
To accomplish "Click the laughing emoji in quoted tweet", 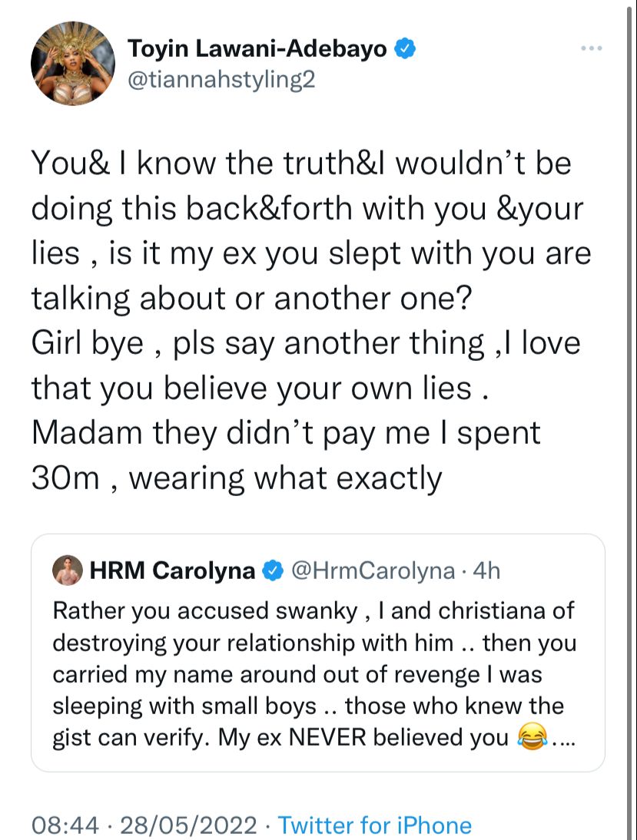I will coord(532,736).
